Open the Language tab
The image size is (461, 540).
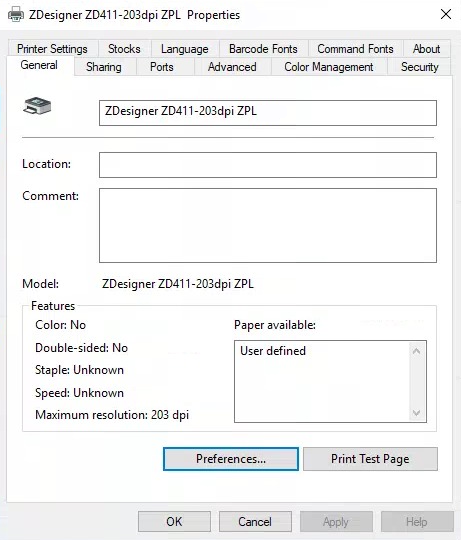tap(185, 49)
